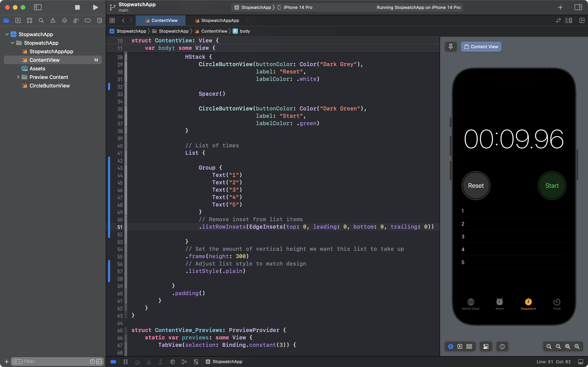
Task: Click the Content View preview button
Action: [481, 47]
